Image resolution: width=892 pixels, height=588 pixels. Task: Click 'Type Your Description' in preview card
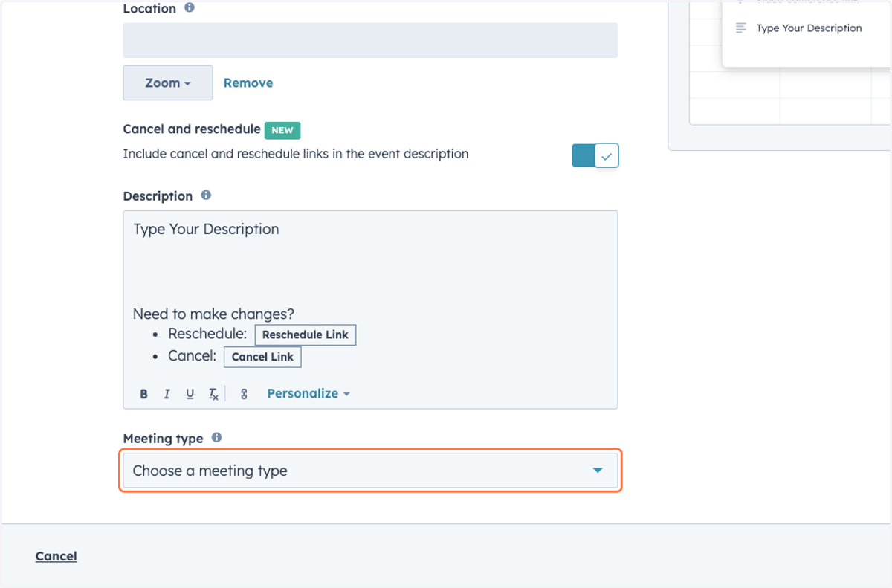click(809, 28)
